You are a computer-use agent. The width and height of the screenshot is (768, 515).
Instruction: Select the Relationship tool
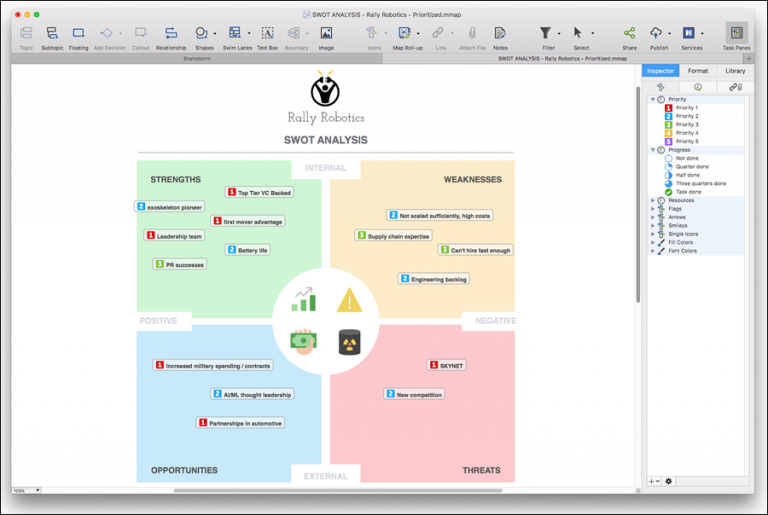pos(171,33)
